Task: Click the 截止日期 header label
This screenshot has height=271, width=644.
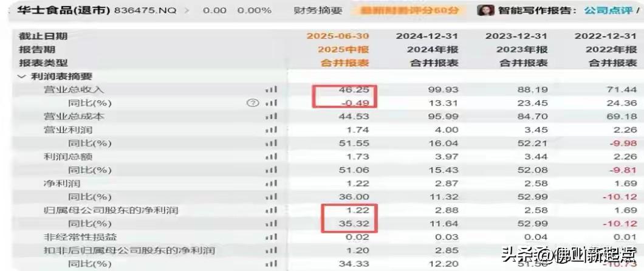Action: click(x=43, y=36)
